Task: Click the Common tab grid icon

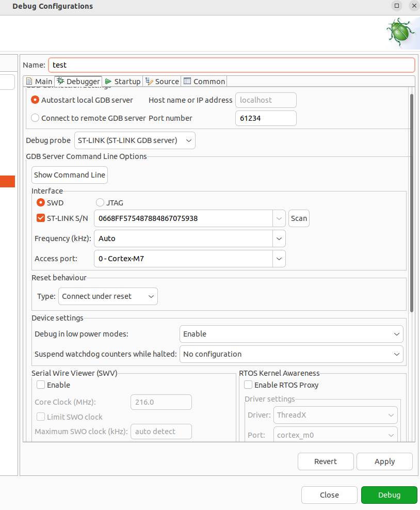Action: 187,81
